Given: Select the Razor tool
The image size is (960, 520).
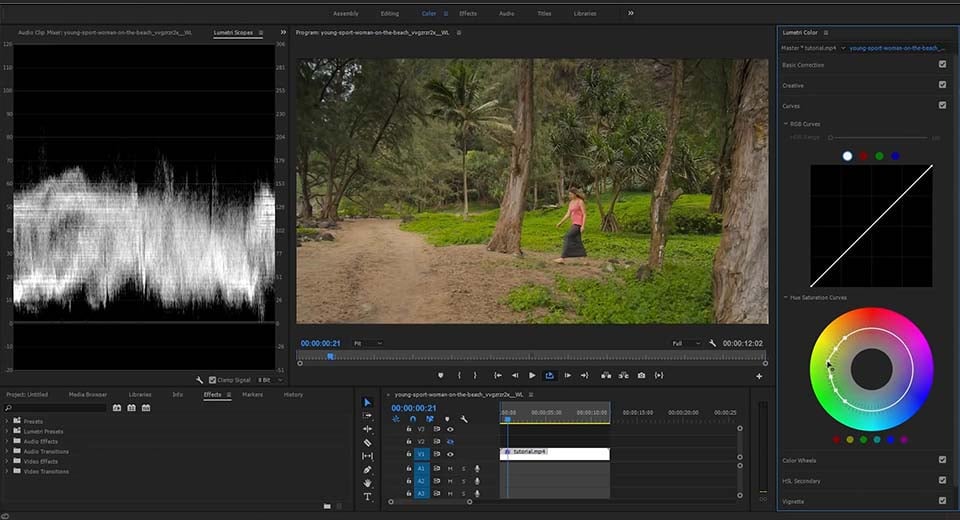Looking at the screenshot, I should tap(367, 442).
